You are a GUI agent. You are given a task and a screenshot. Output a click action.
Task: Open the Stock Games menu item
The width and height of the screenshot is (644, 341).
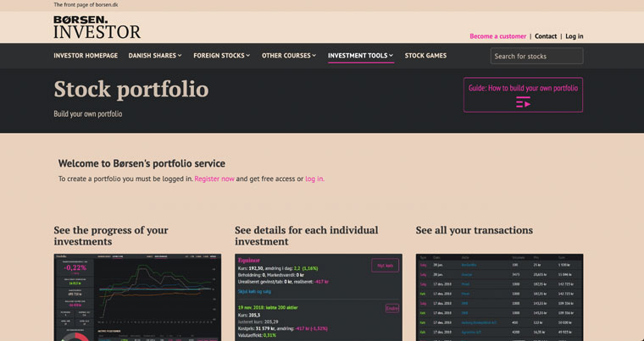coord(425,55)
